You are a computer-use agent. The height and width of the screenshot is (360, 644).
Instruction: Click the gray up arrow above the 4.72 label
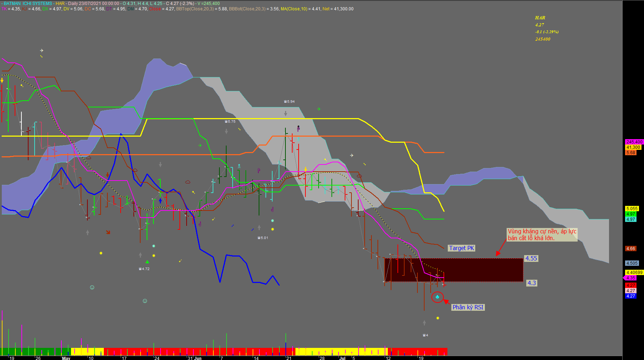tap(140, 255)
